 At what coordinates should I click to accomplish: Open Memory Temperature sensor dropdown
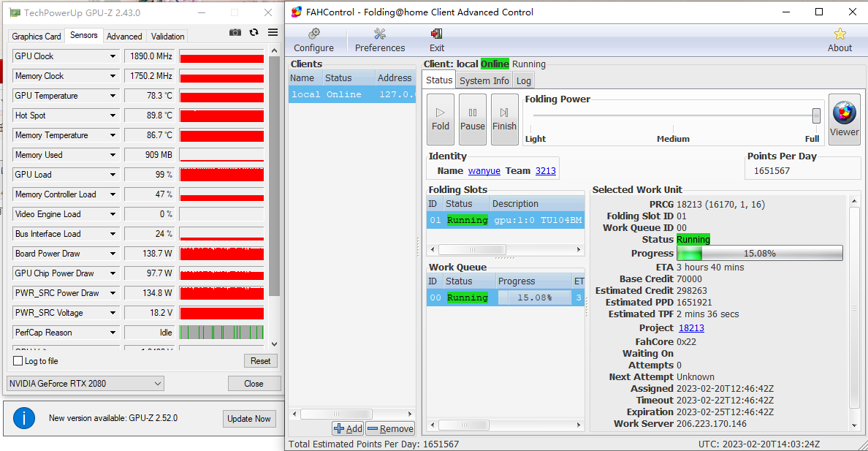(113, 135)
